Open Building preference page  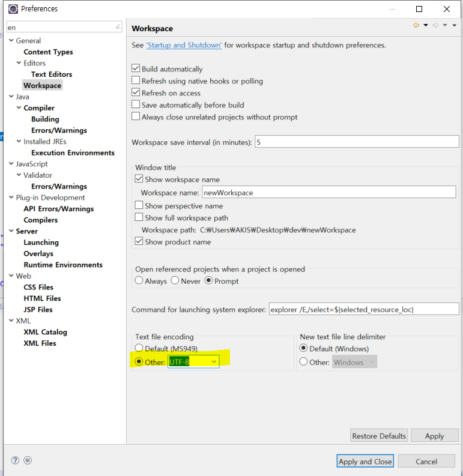click(x=45, y=119)
